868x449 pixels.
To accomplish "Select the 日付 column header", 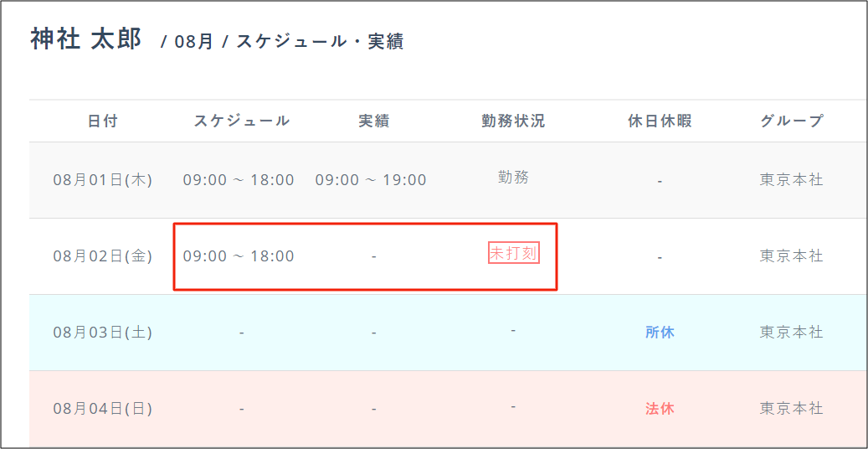I will (103, 121).
